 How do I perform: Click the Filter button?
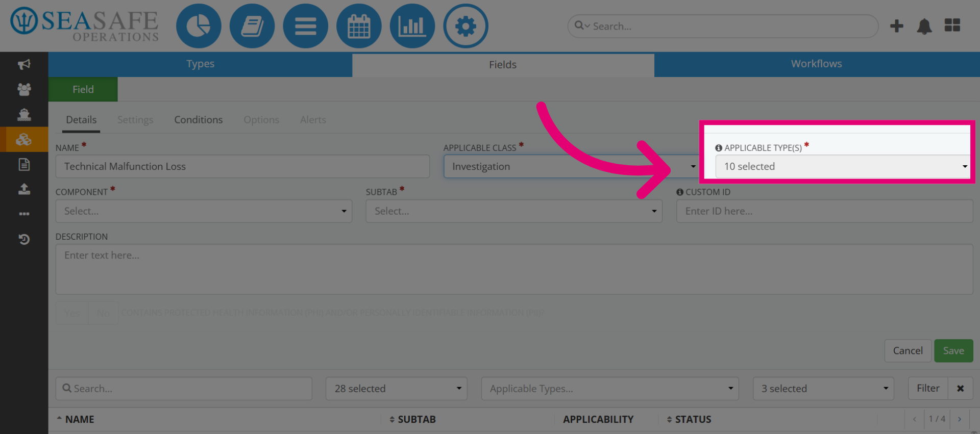(928, 389)
